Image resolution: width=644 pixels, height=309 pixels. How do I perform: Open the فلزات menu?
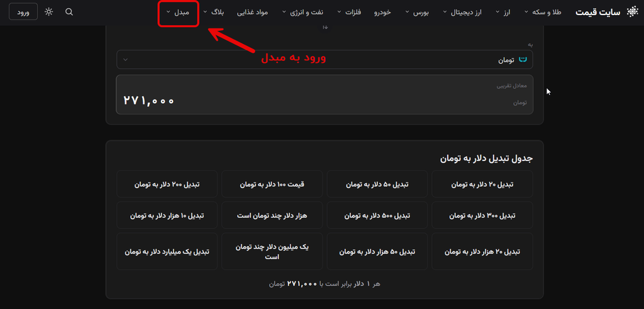point(349,13)
